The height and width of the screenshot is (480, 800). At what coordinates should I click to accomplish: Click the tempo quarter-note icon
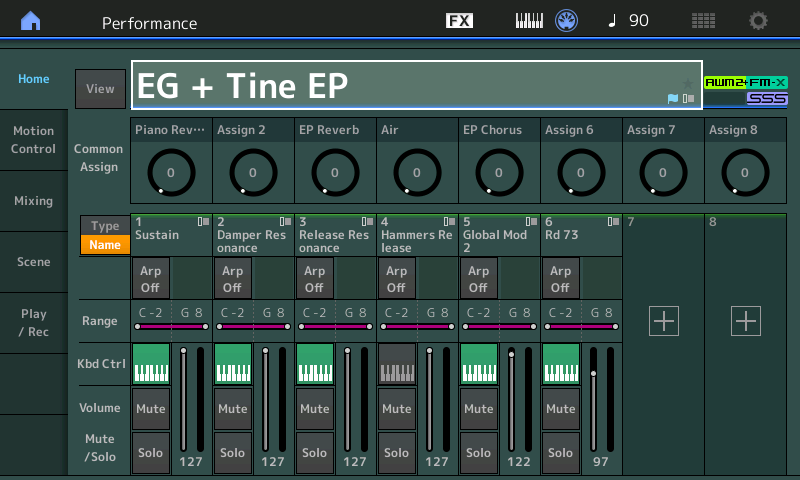pyautogui.click(x=612, y=20)
